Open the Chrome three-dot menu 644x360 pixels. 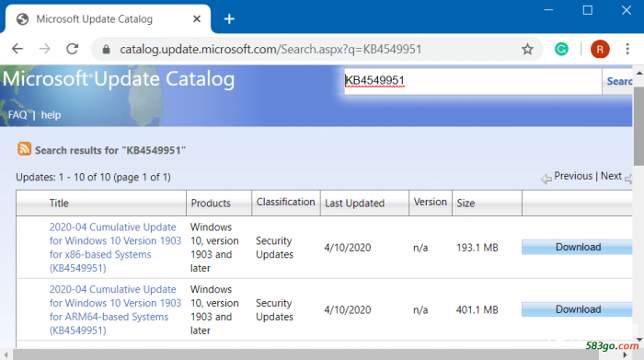pos(627,49)
